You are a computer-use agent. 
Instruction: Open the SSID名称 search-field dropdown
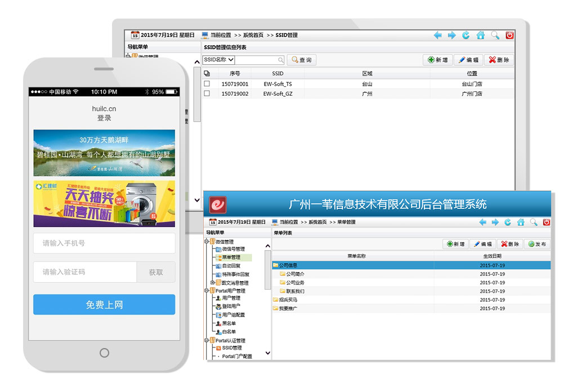pos(231,60)
